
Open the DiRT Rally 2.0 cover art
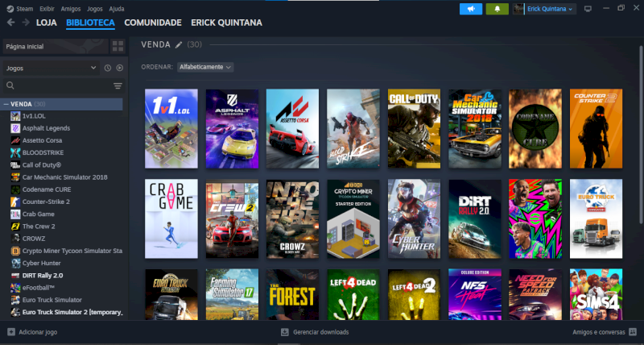475,218
